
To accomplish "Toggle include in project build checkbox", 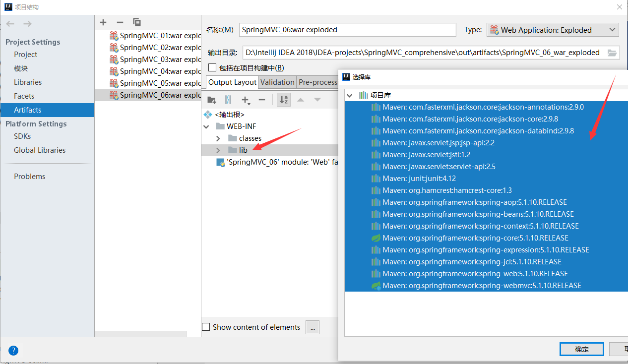I will coord(212,68).
